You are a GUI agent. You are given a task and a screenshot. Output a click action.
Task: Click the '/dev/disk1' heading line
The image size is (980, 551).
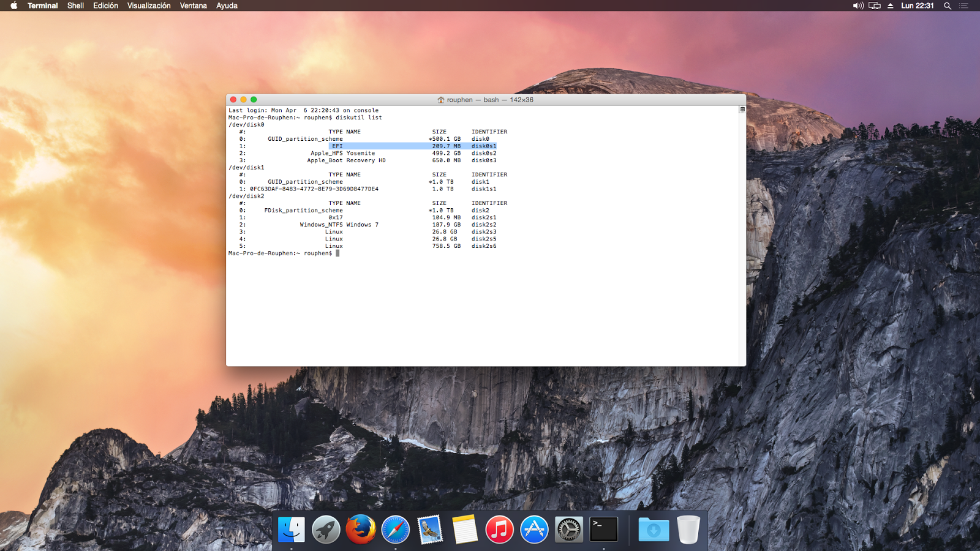click(x=246, y=168)
